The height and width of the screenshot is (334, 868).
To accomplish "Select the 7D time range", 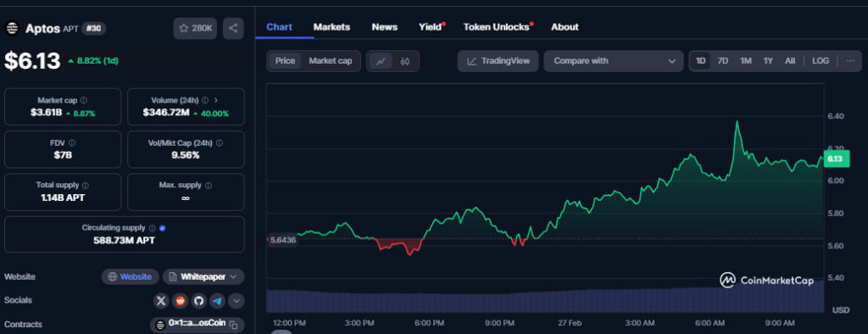I will [722, 61].
